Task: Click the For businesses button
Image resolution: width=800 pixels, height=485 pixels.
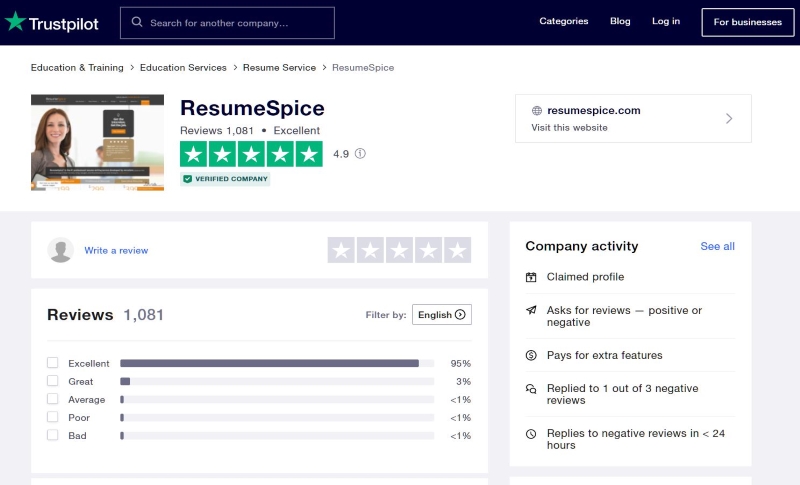Action: click(x=747, y=22)
